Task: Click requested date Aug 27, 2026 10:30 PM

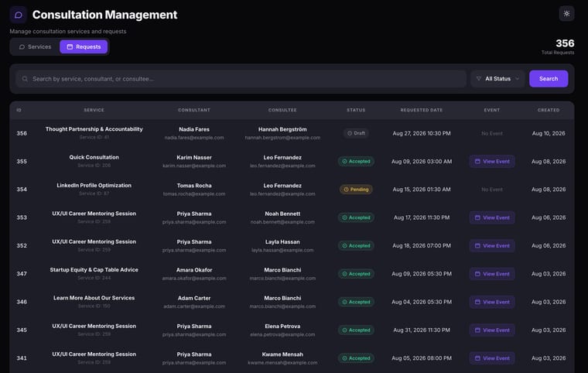Action: point(422,133)
